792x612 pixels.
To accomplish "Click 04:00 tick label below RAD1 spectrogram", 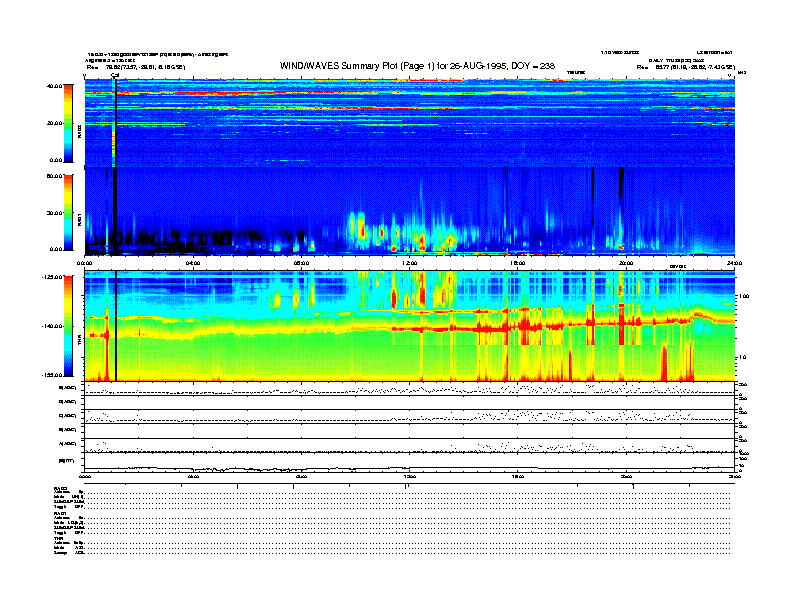I will (193, 263).
